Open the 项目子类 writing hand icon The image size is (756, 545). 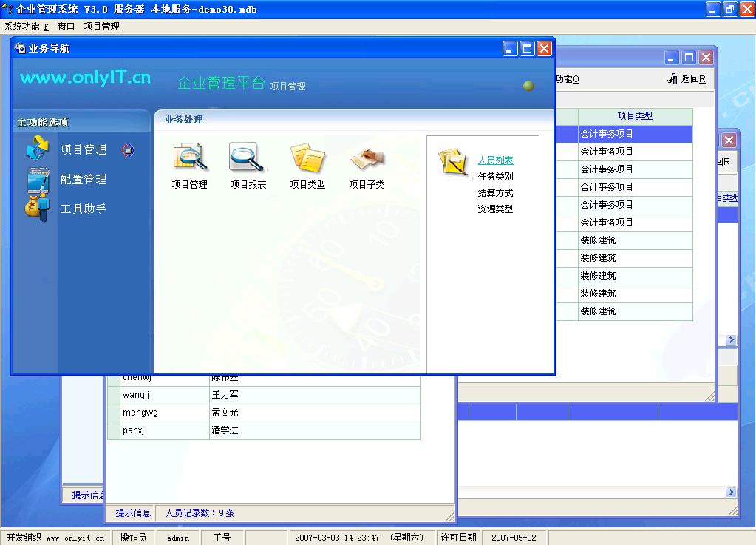tap(367, 157)
